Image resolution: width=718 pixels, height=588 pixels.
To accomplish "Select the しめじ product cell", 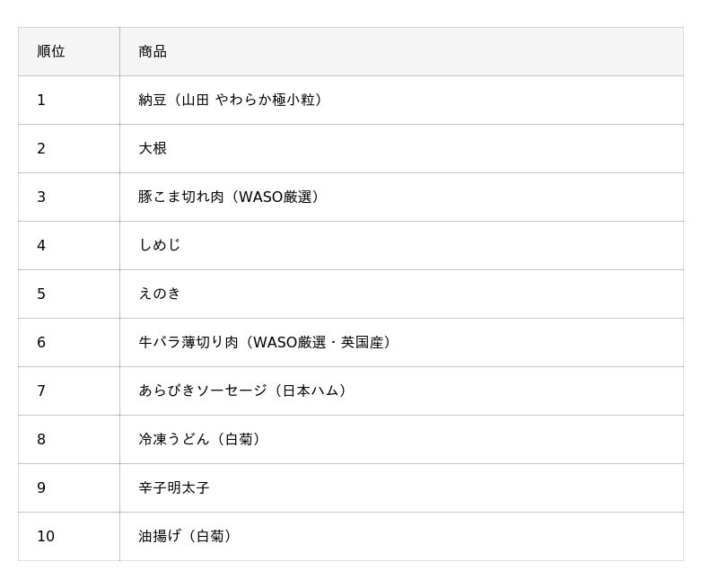I will 401,245.
